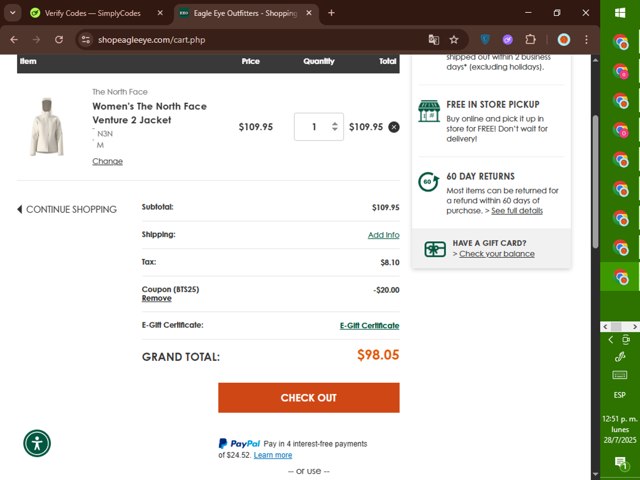This screenshot has width=640, height=480.
Task: Click the page vertical scrollbar thumb
Action: tap(595, 182)
